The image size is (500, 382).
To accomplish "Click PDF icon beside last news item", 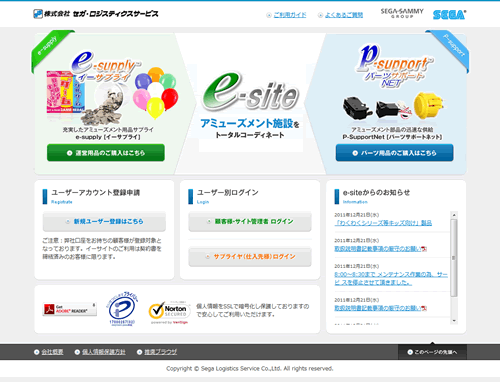I will (x=424, y=308).
